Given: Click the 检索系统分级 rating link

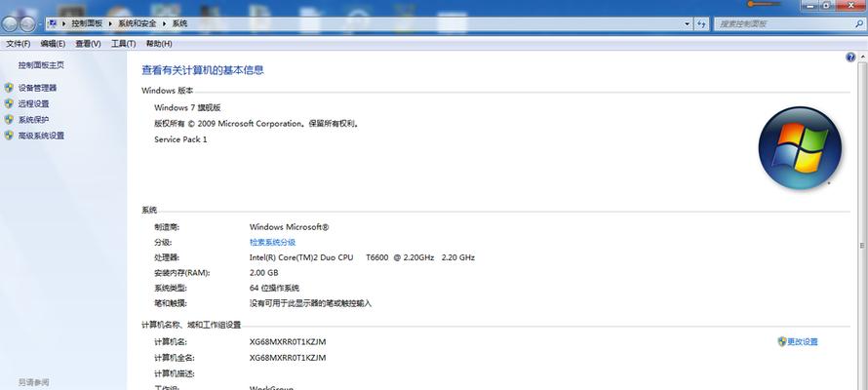Looking at the screenshot, I should [272, 243].
